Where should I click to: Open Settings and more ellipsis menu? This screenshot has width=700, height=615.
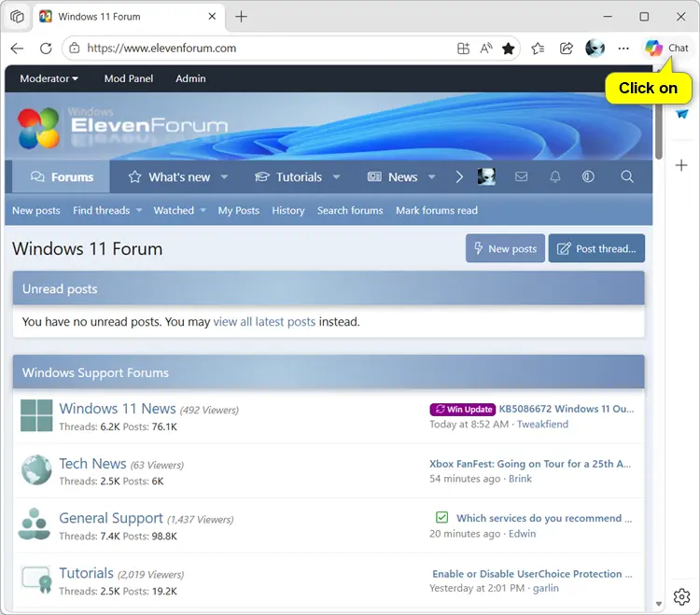pyautogui.click(x=623, y=49)
